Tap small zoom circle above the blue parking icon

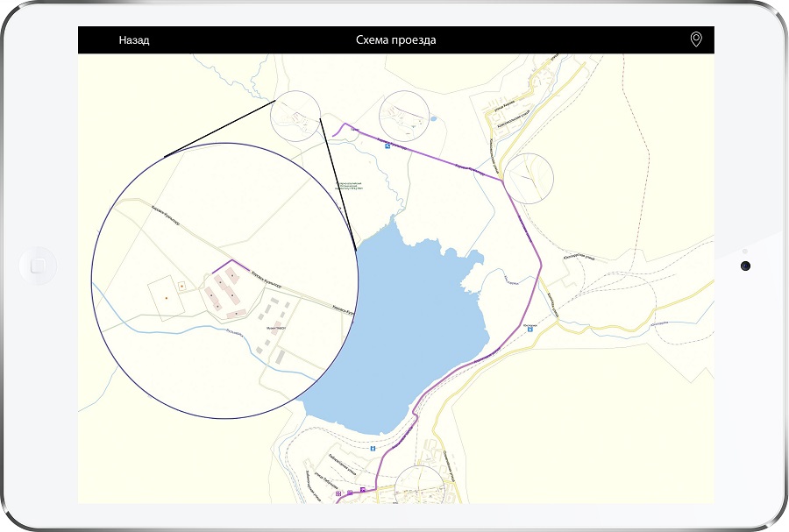[x=407, y=115]
